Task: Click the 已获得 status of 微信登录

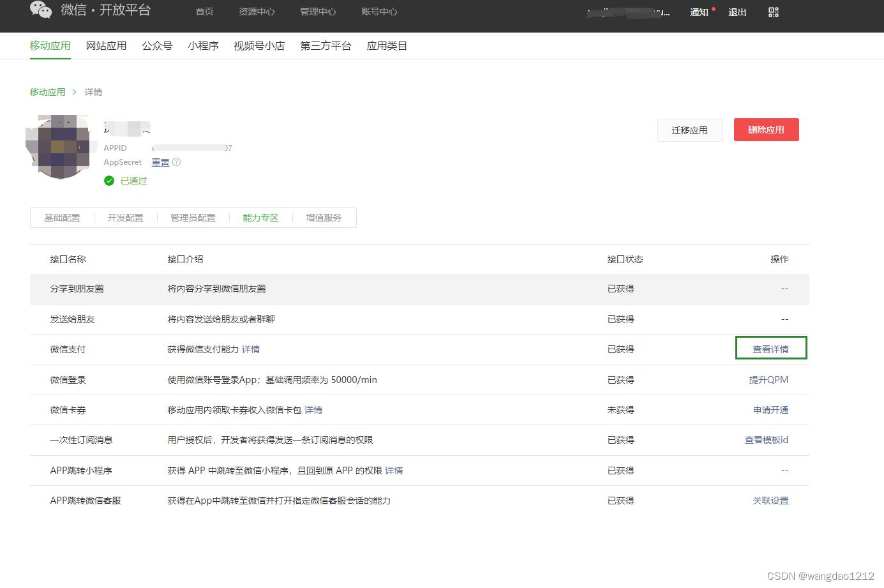Action: 620,380
